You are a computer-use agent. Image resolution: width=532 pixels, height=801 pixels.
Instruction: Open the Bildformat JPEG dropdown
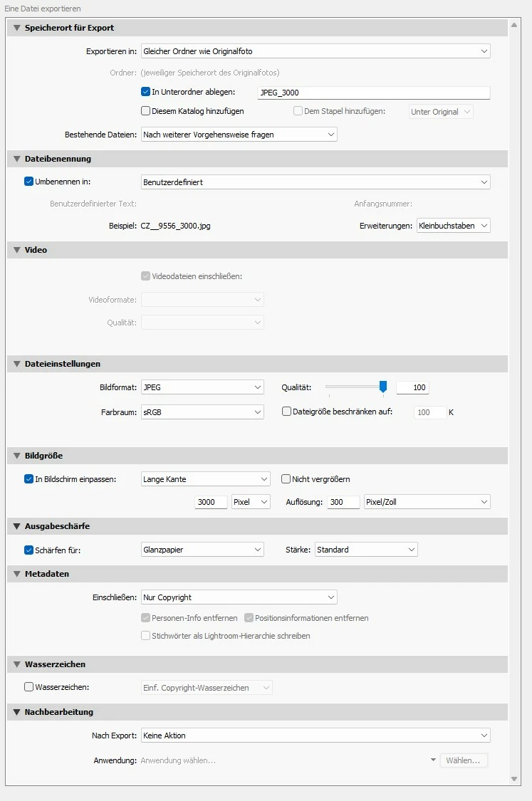(202, 387)
